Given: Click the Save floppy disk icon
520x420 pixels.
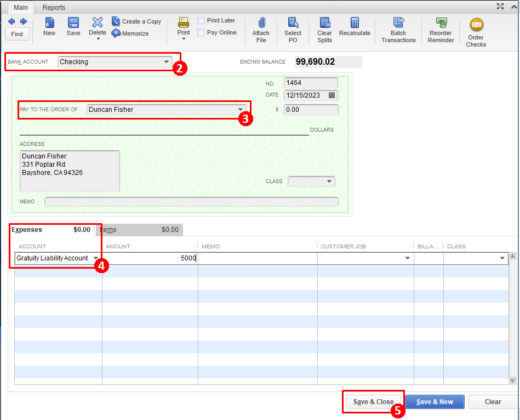Looking at the screenshot, I should tap(73, 23).
